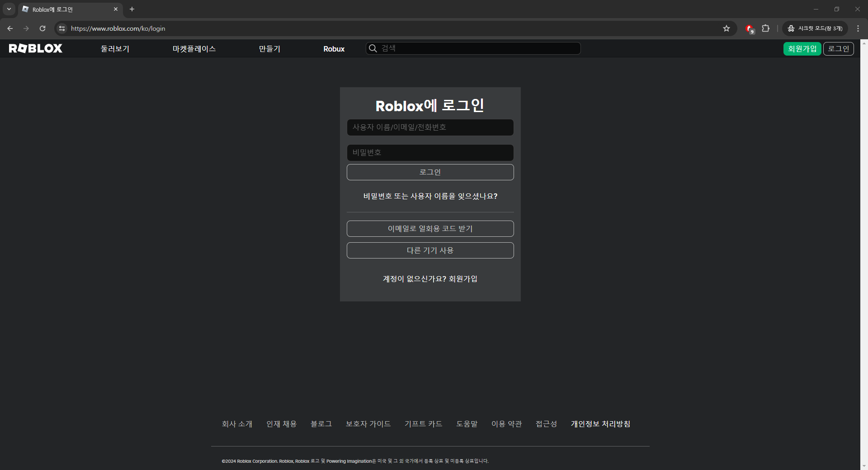
Task: Open 이용 약관 footer link
Action: point(506,424)
